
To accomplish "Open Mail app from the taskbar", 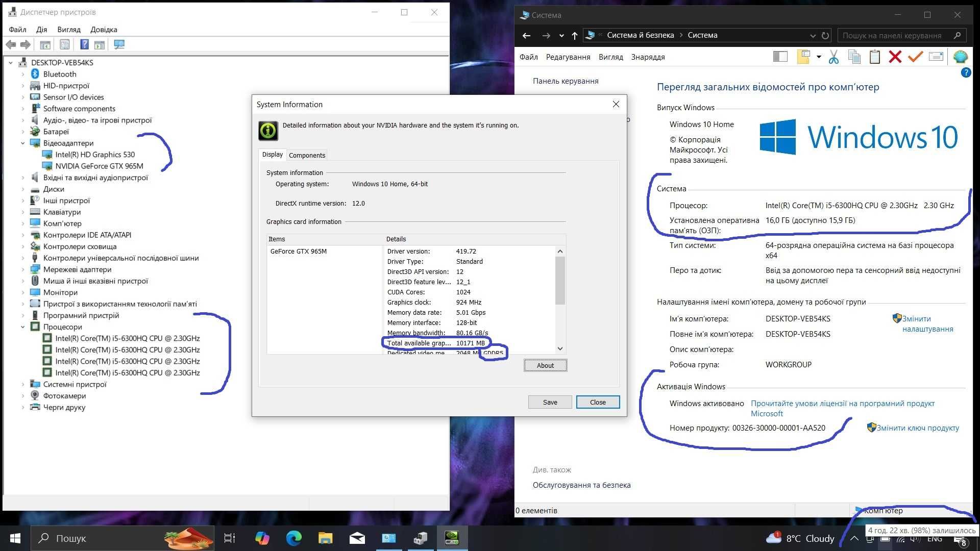I will [357, 538].
